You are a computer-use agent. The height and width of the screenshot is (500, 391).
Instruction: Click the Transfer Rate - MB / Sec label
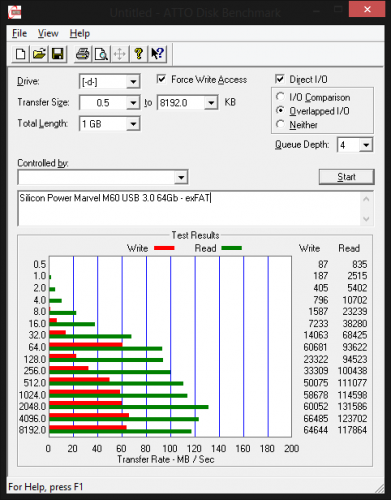[165, 460]
